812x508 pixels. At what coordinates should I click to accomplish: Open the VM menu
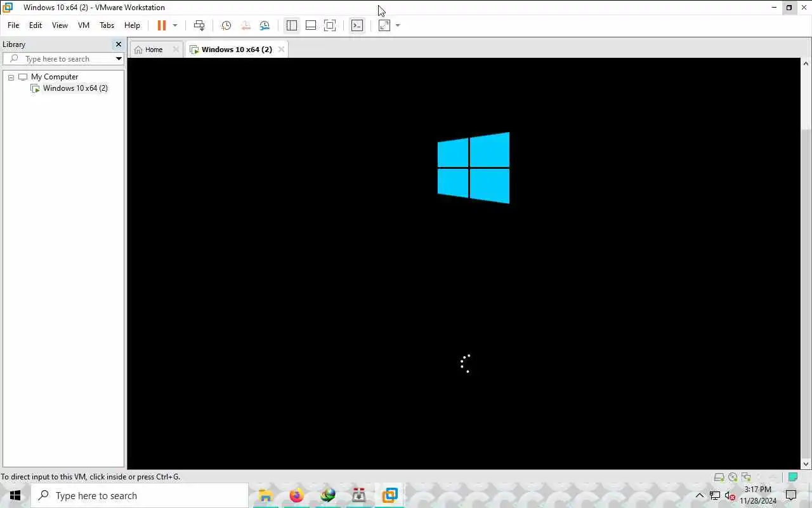click(84, 25)
